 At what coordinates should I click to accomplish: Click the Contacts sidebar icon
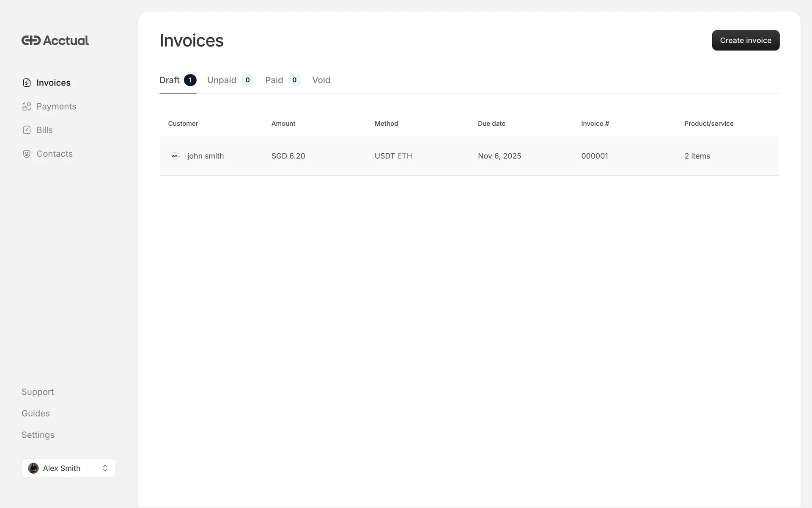(x=27, y=154)
